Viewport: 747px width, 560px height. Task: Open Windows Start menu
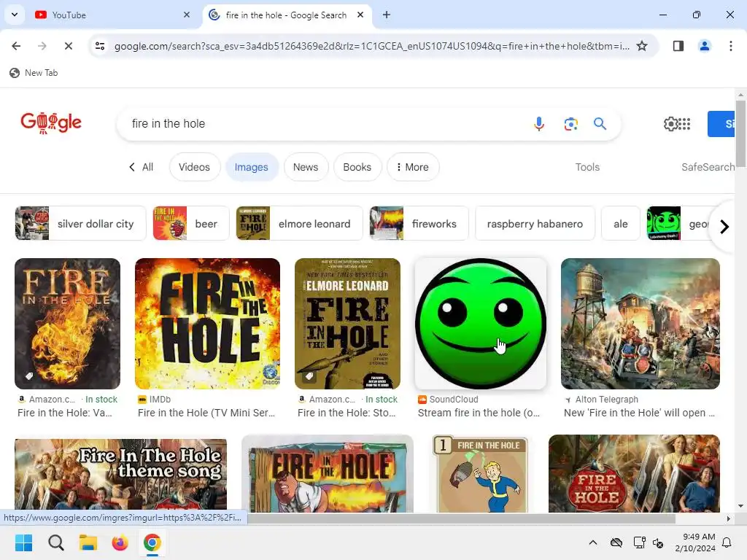[x=23, y=542]
